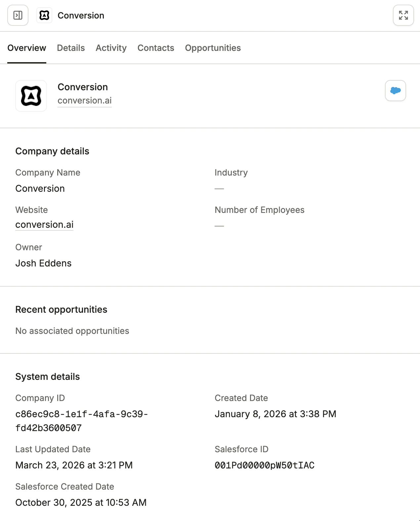420x521 pixels.
Task: Select Salesforce Created Date October 30 value
Action: 81,502
